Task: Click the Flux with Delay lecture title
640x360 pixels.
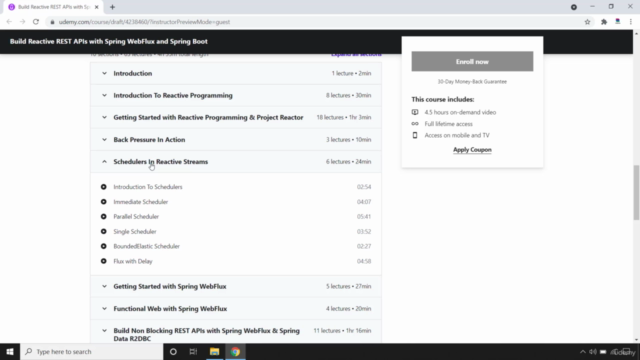Action: pos(133,261)
